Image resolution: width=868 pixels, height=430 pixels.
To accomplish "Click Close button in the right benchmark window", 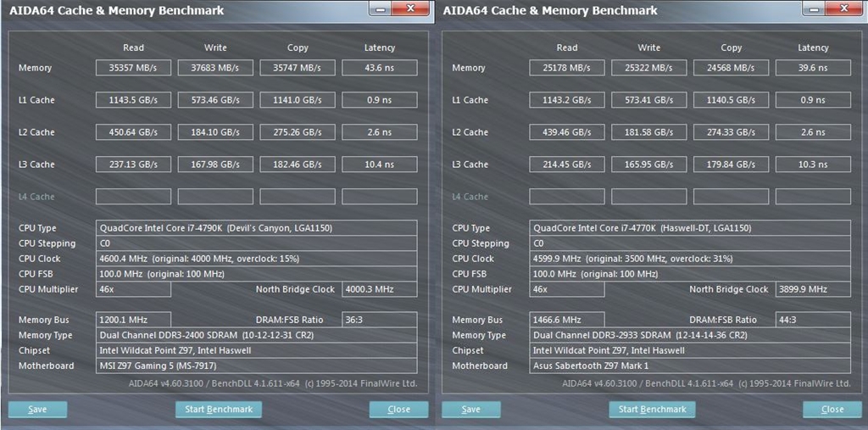I will pyautogui.click(x=832, y=410).
